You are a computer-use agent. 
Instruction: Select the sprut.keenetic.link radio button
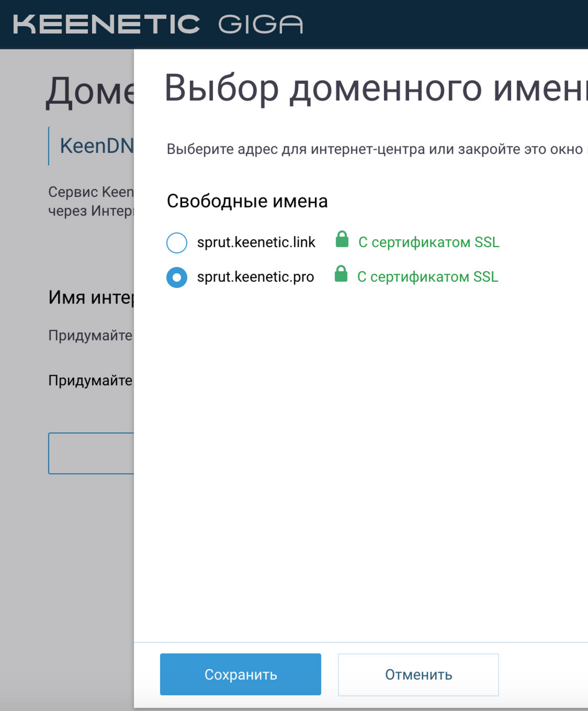[x=177, y=243]
